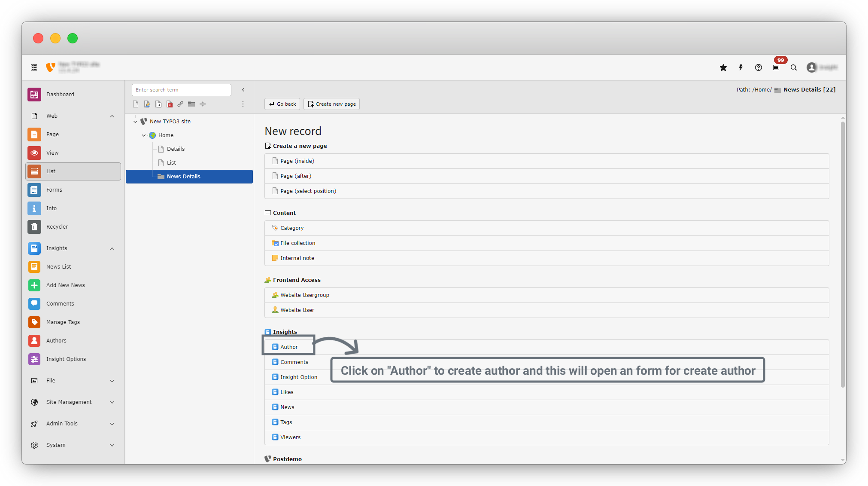This screenshot has width=868, height=486.
Task: Collapse the Web module group
Action: pos(112,116)
